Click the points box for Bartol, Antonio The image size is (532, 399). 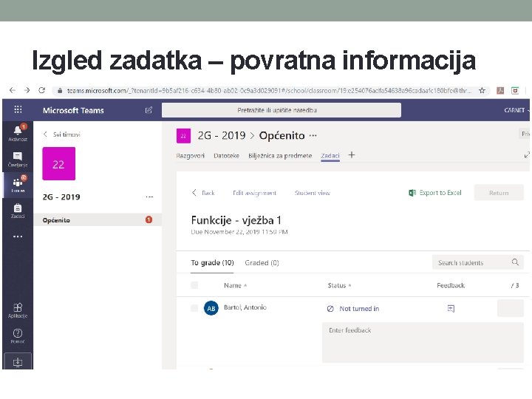(x=511, y=308)
